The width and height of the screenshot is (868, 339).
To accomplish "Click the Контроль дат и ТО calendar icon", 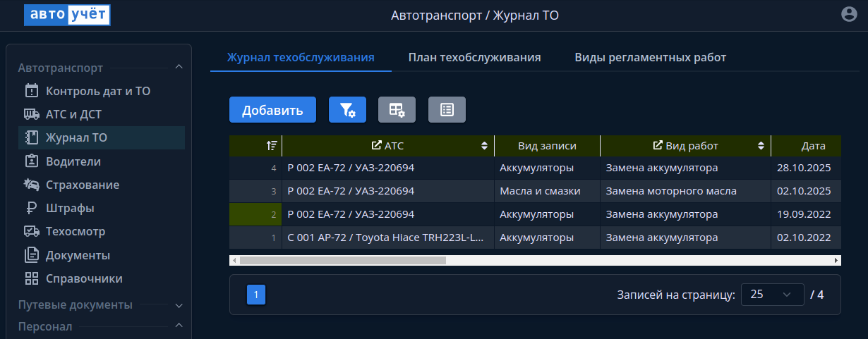I will (x=31, y=90).
